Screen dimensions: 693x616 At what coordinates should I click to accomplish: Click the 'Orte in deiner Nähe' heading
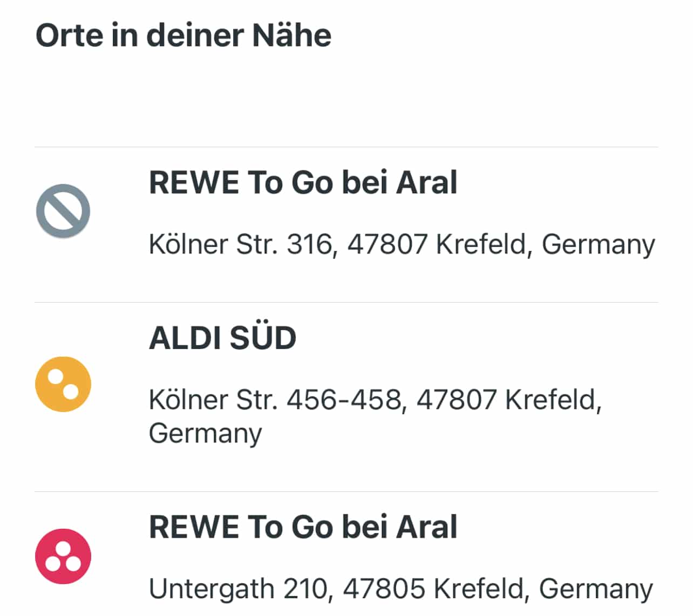[184, 36]
